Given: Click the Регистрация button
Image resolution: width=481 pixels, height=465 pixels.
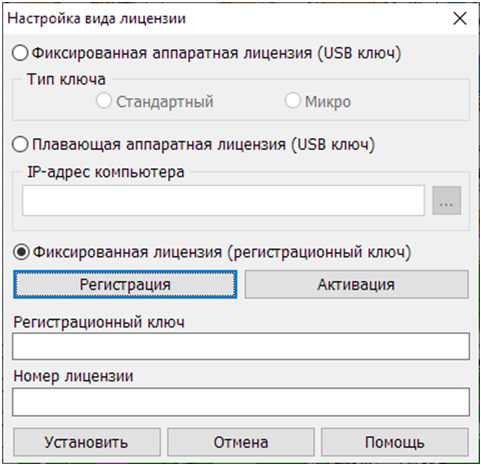Looking at the screenshot, I should (125, 284).
